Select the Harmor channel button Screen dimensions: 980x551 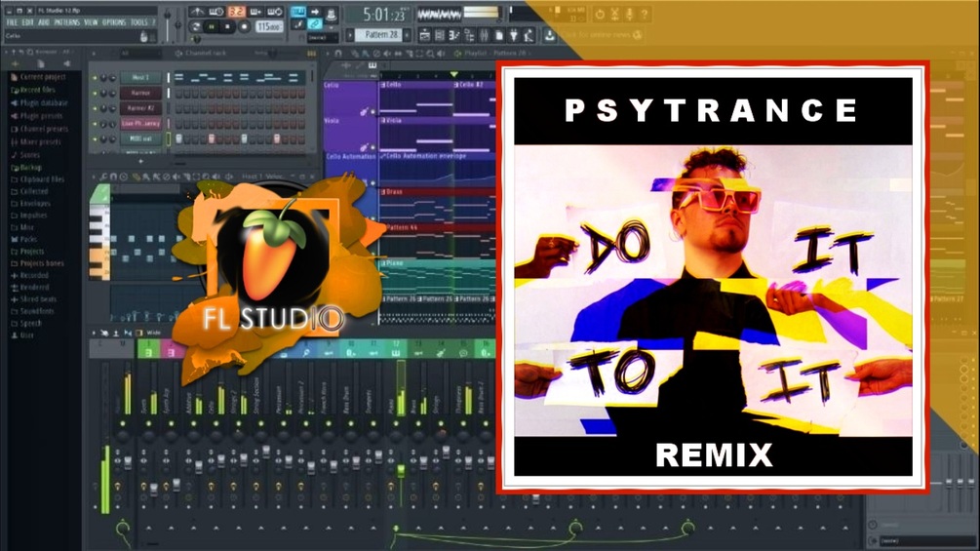tap(140, 93)
